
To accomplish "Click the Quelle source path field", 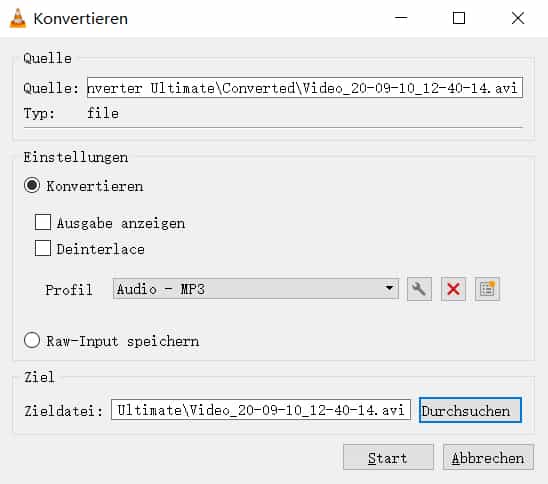I will 305,87.
